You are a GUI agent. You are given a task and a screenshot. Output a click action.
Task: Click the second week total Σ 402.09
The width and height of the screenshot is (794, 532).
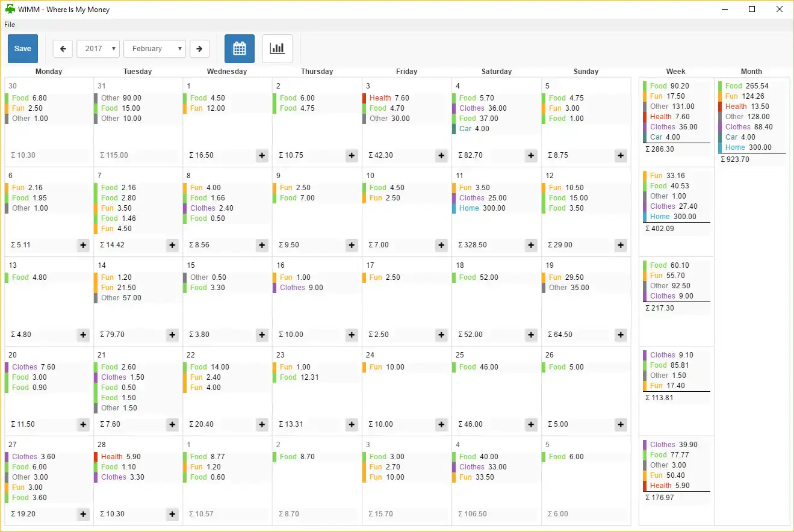point(660,229)
